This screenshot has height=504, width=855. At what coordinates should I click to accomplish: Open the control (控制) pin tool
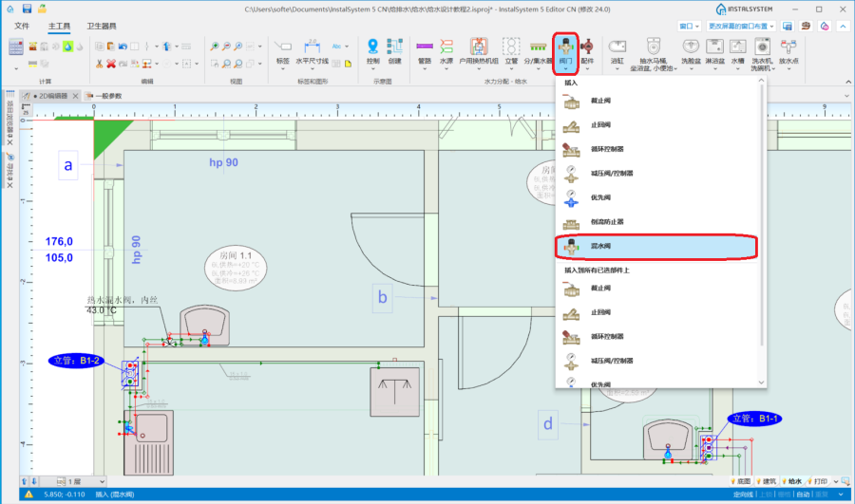tap(373, 52)
